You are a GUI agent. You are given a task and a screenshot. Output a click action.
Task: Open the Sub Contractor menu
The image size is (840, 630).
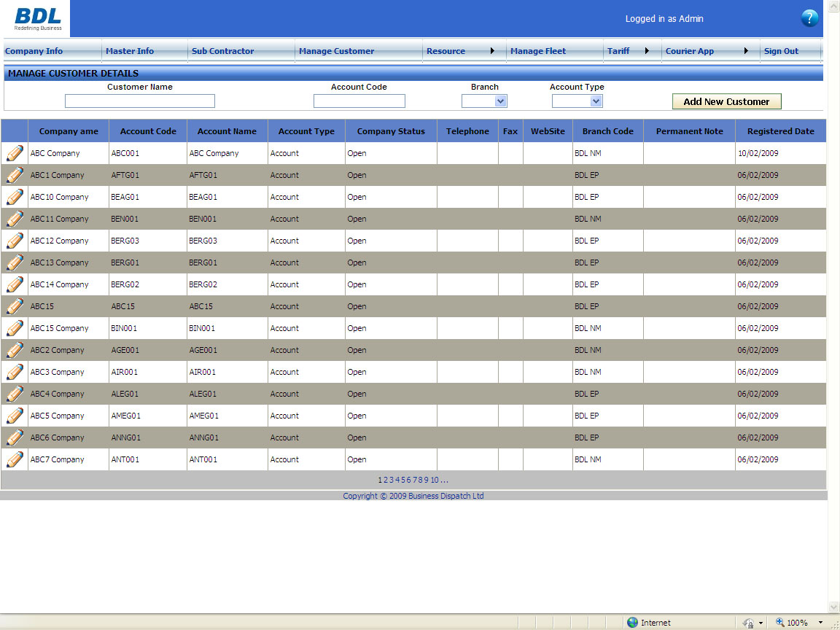click(x=223, y=51)
